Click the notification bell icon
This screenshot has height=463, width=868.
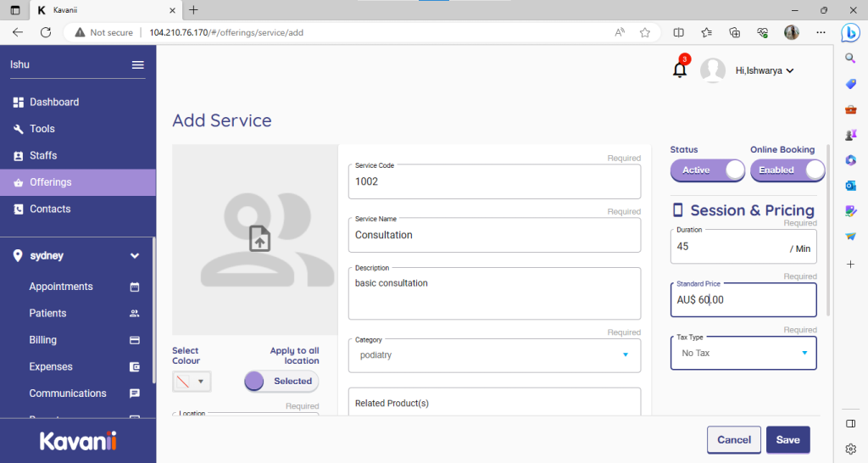coord(679,70)
